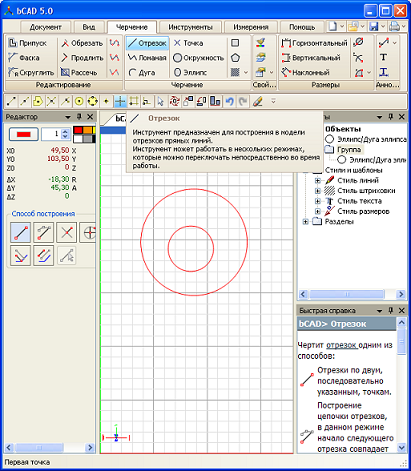Click the Ломаная polyline button
The height and width of the screenshot is (471, 411).
pyautogui.click(x=147, y=58)
